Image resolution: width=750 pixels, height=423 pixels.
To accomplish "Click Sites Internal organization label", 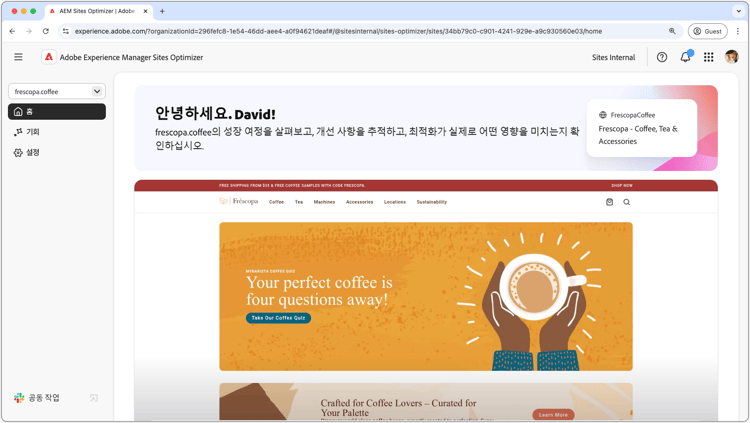I will pyautogui.click(x=613, y=57).
